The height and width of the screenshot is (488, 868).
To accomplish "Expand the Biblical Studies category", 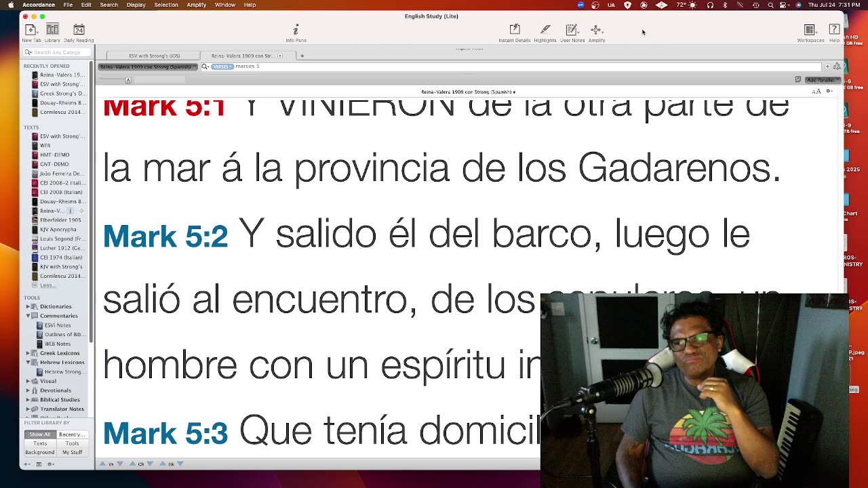I will (x=28, y=400).
